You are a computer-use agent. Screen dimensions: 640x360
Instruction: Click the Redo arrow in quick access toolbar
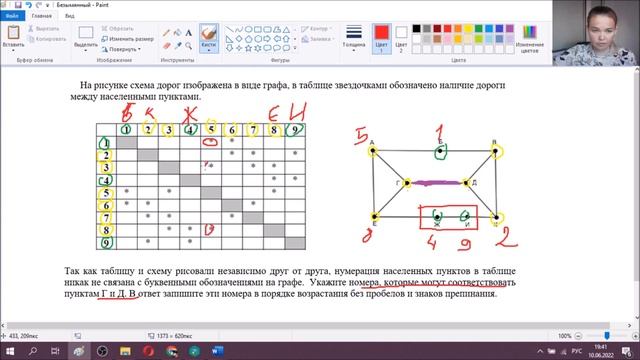point(39,5)
